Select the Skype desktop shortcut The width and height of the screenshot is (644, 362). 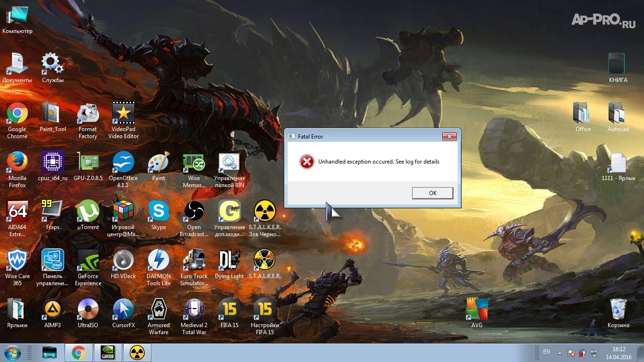click(159, 216)
